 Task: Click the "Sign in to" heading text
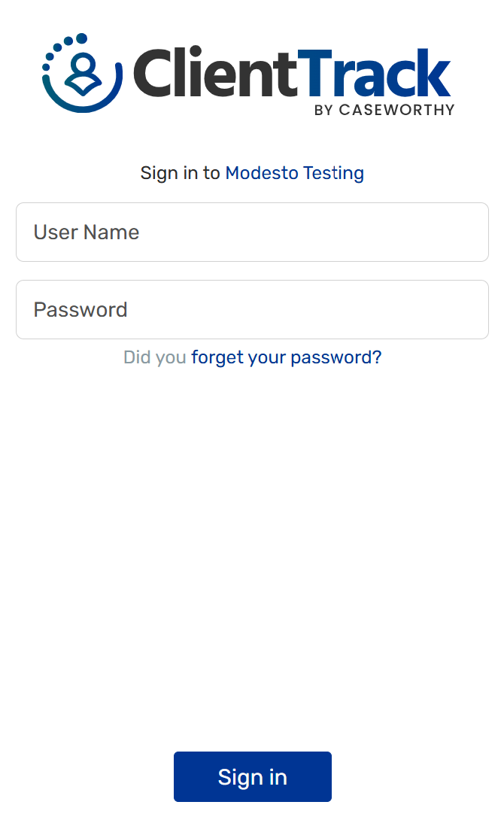180,173
